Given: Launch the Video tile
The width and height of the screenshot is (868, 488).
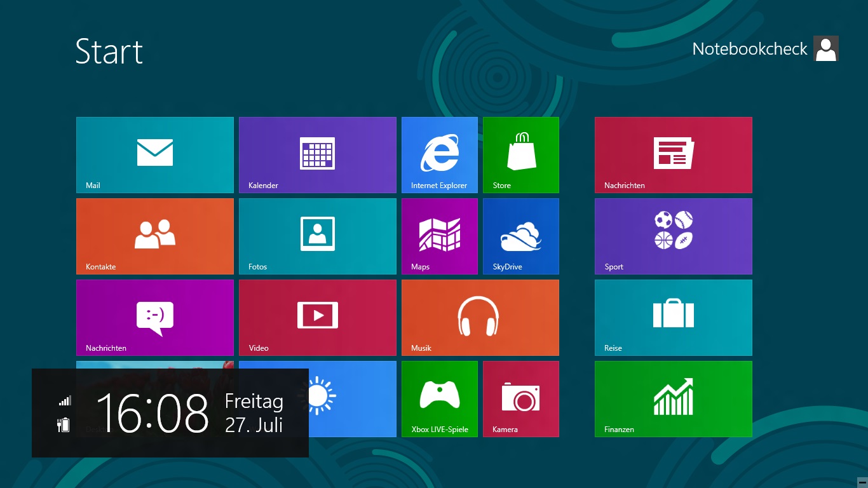Looking at the screenshot, I should click(318, 318).
